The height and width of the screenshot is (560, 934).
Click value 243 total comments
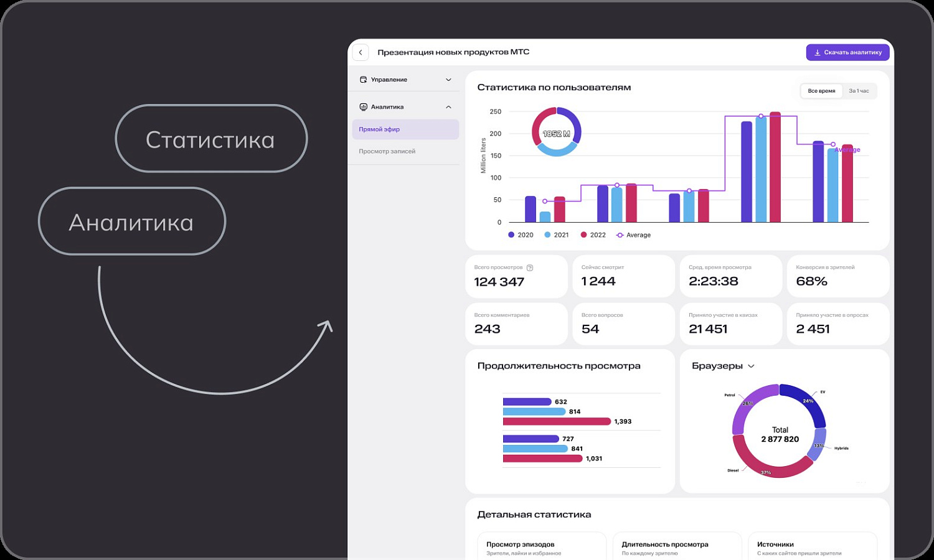coord(488,329)
